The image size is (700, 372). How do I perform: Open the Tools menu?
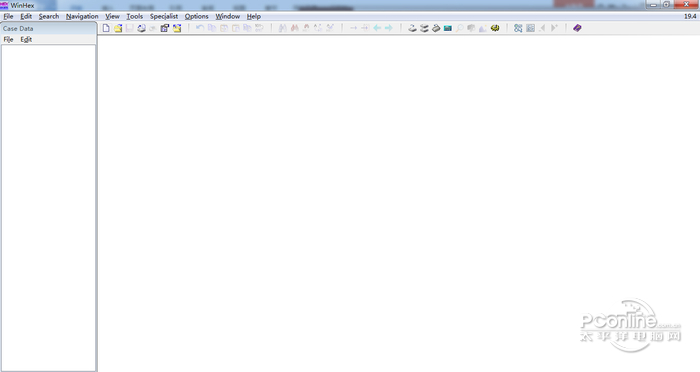pos(134,17)
